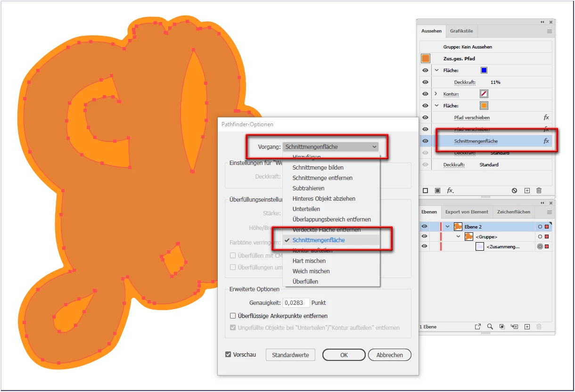Click the Genauigkeit value field

[296, 302]
